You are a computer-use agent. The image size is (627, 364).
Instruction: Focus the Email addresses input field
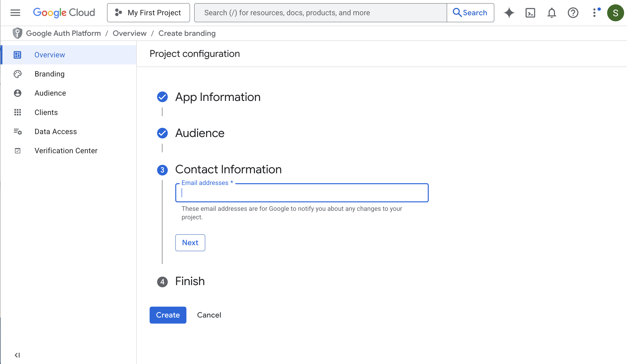[x=302, y=193]
